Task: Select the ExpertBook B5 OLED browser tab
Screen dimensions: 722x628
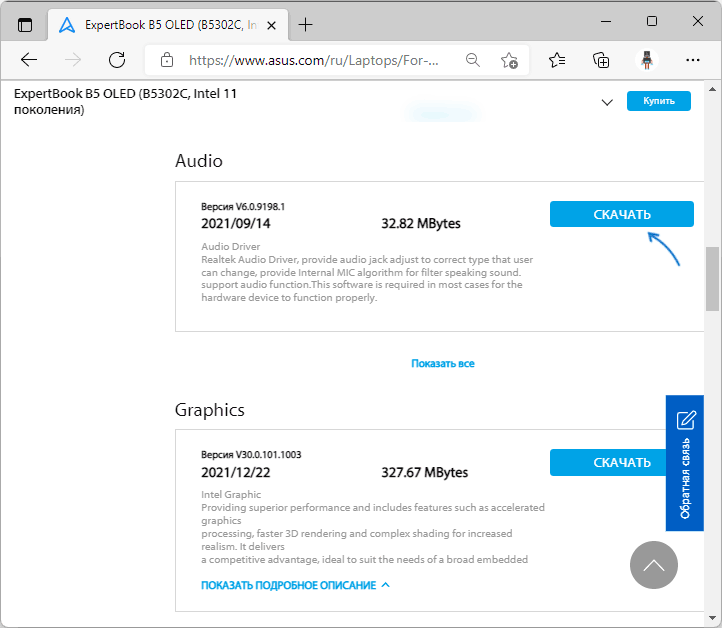Action: (168, 25)
